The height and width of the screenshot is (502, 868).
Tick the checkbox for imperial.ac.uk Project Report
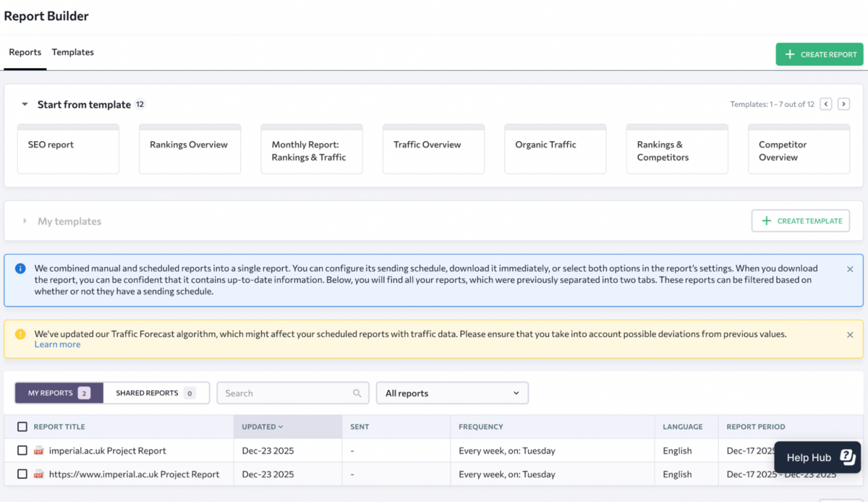pos(22,451)
